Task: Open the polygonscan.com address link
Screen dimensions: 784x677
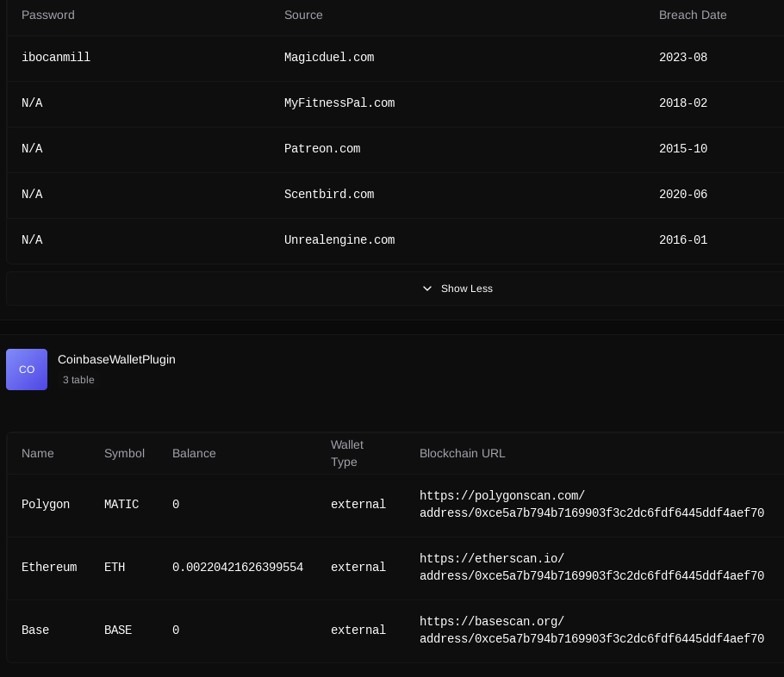Action: tap(592, 505)
